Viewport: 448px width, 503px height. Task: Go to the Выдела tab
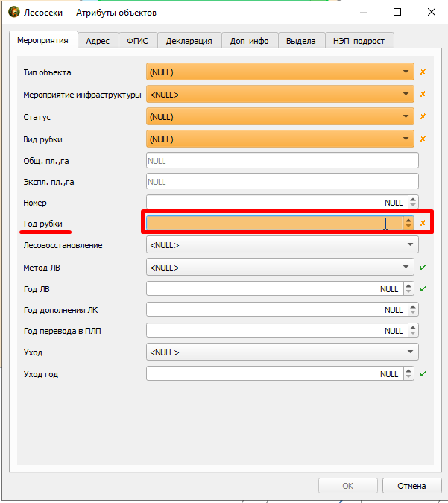tap(301, 41)
